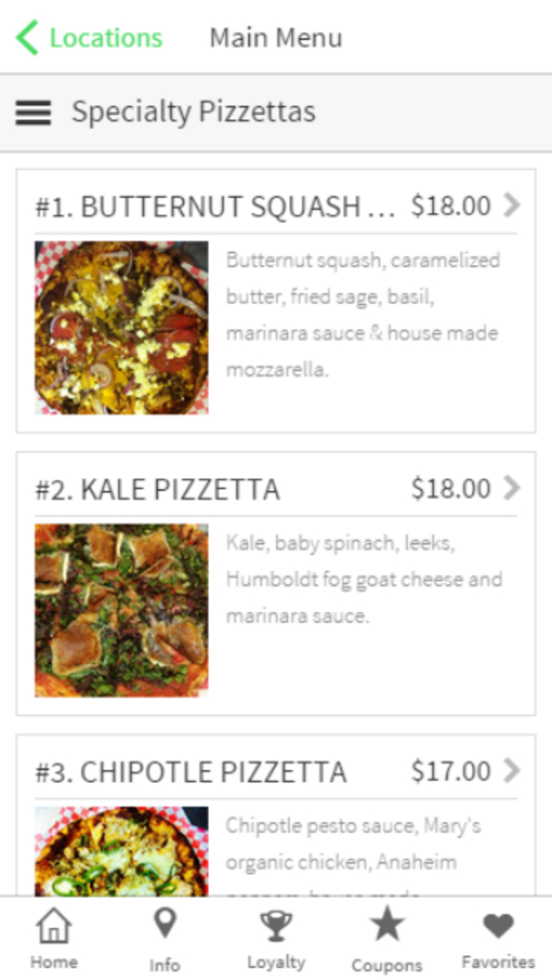552x980 pixels.
Task: Tap the $17.00 Chipotle Pizzetta price
Action: (x=450, y=770)
